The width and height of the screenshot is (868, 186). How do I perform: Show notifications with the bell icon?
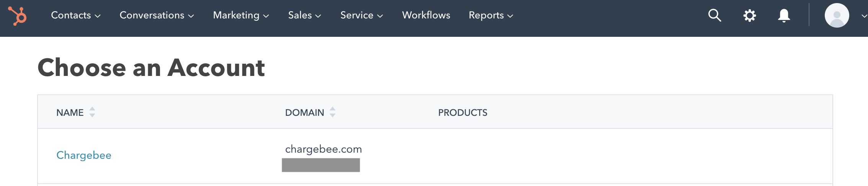click(784, 15)
